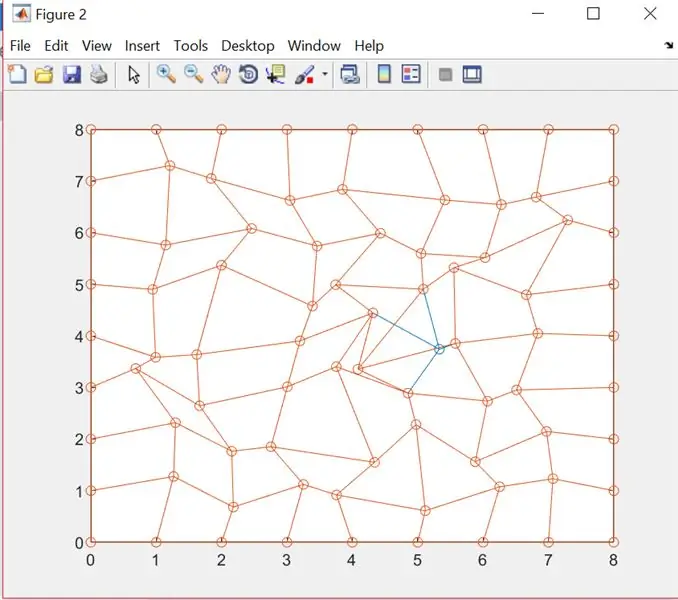Print the figure using the printer icon
Screen dimensions: 678x600
click(x=99, y=75)
